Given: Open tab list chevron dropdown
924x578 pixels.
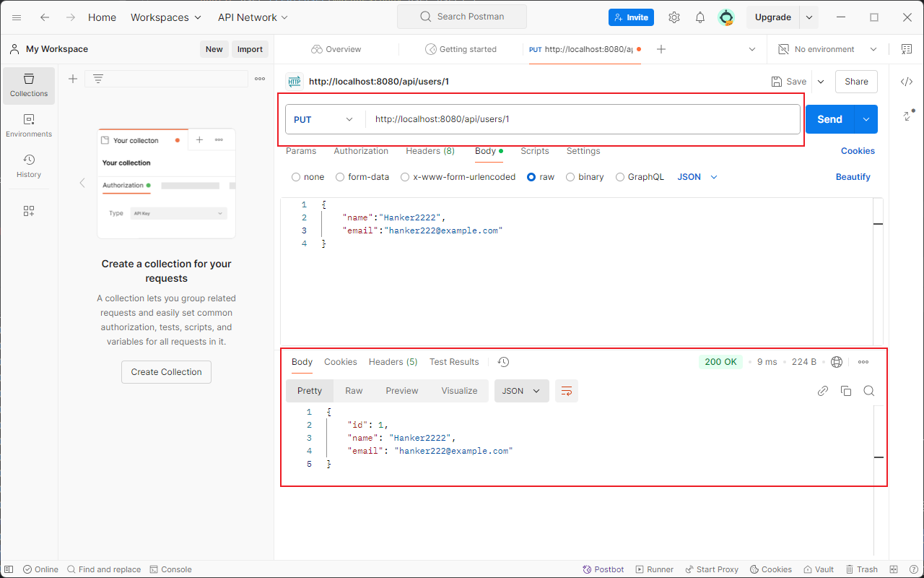Looking at the screenshot, I should (752, 49).
